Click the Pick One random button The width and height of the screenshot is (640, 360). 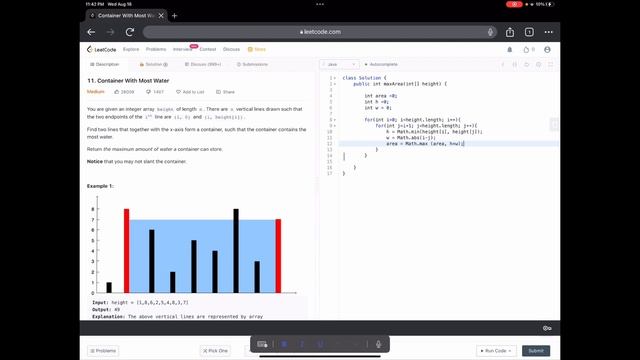[x=215, y=351]
